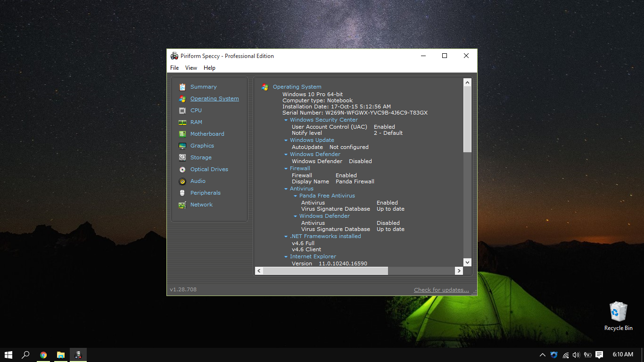The width and height of the screenshot is (644, 362).
Task: Open the Recycle Bin desktop icon
Action: point(618,316)
